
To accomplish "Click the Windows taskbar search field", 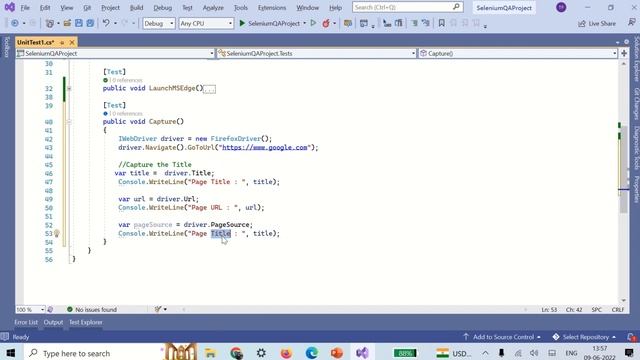I will [x=94, y=353].
